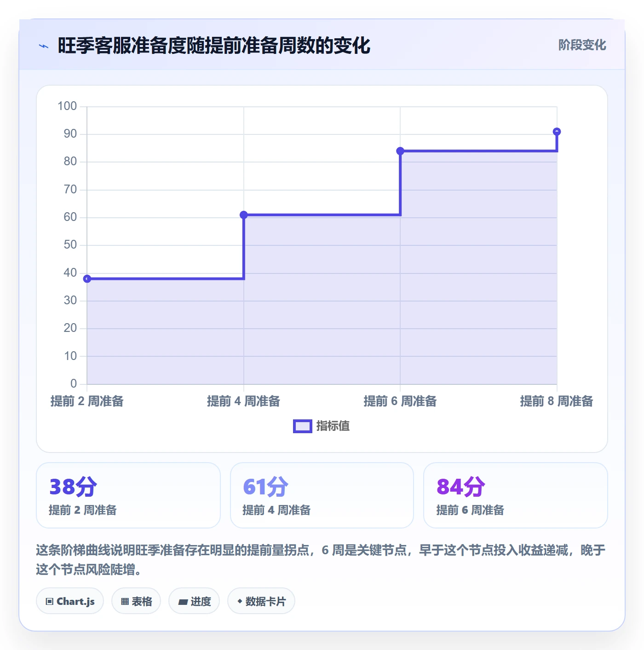
Task: Click the 进度 tag chip
Action: tap(194, 601)
